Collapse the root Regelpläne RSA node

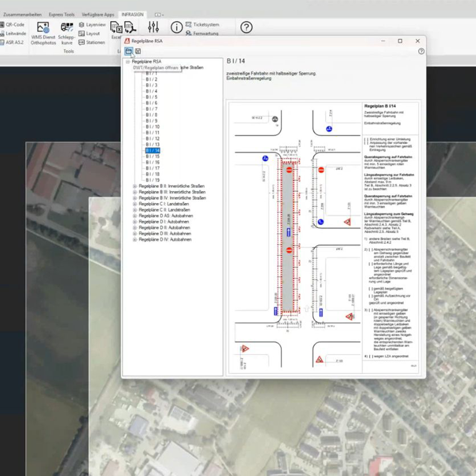coord(128,61)
